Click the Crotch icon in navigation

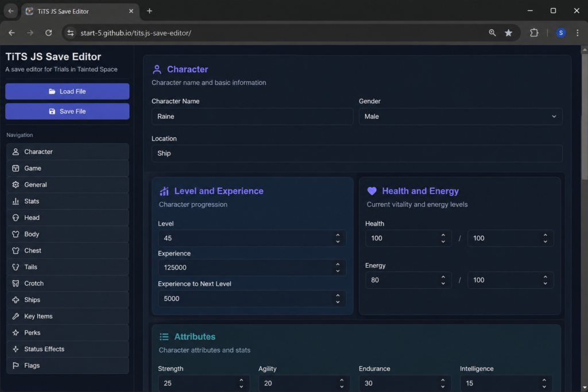[x=16, y=284]
